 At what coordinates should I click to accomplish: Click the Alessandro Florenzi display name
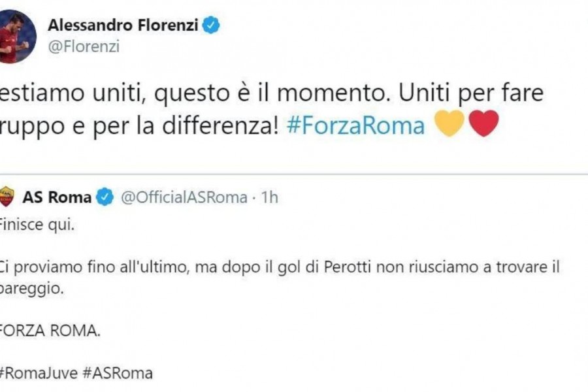tap(123, 25)
